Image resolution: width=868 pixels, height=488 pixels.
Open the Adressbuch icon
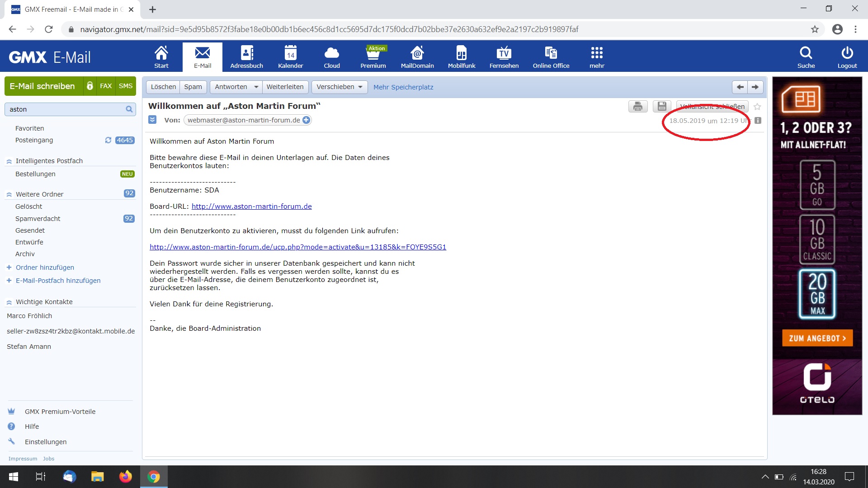coord(246,57)
